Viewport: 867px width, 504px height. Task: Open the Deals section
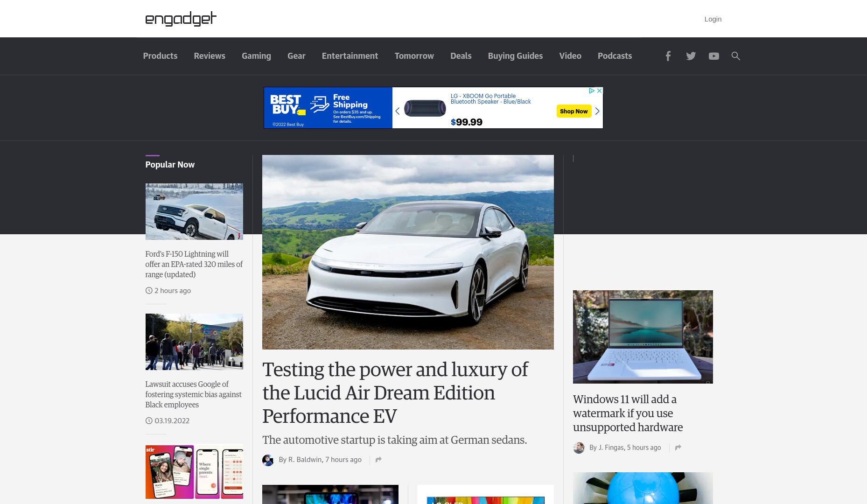461,56
